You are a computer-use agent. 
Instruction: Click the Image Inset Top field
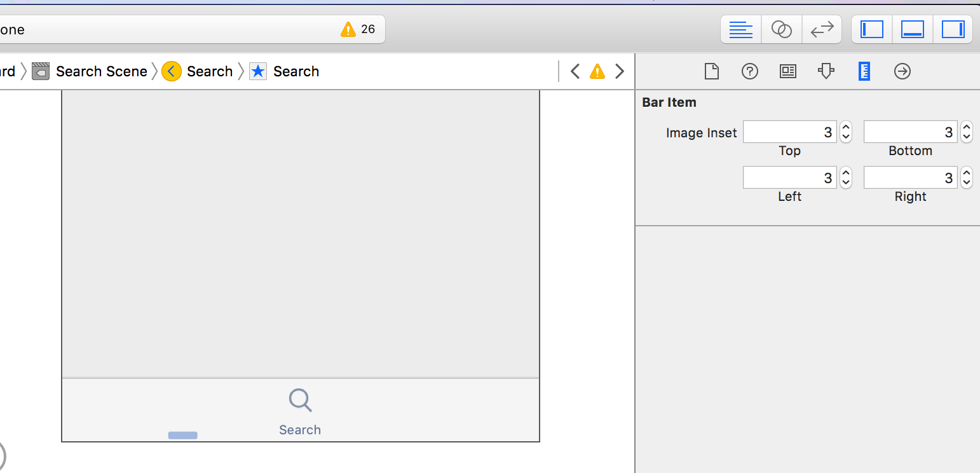[790, 132]
